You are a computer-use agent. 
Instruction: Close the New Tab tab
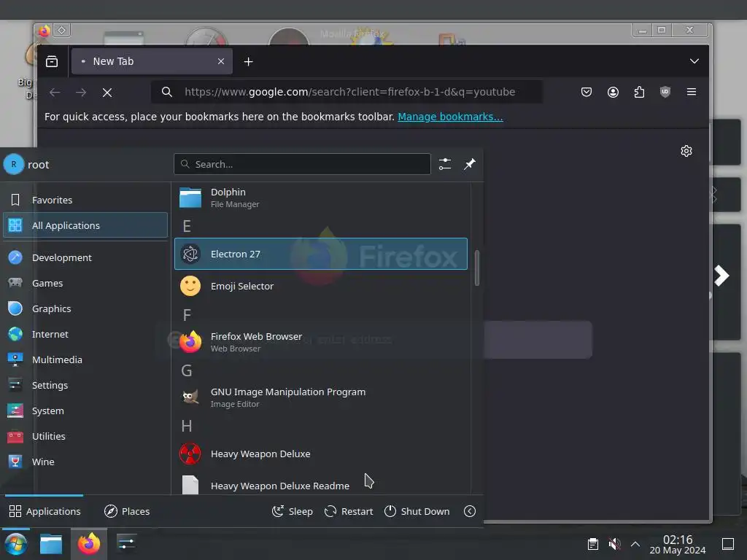point(220,61)
